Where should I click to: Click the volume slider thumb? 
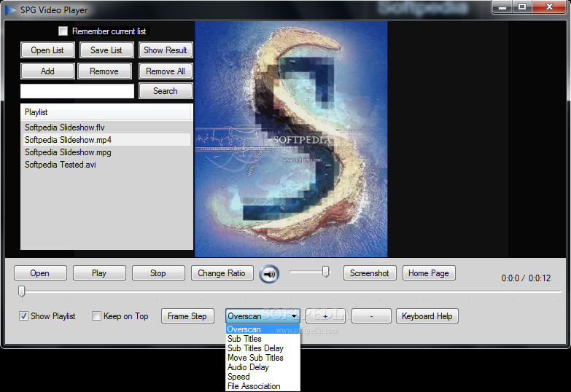pyautogui.click(x=326, y=272)
